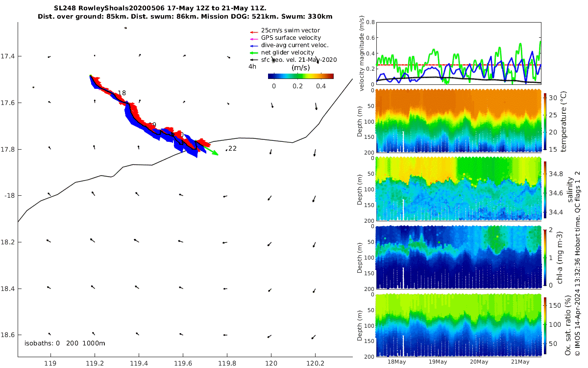Image resolution: width=588 pixels, height=368 pixels.
Task: Click the velocity magnitude time series plot
Action: point(458,53)
